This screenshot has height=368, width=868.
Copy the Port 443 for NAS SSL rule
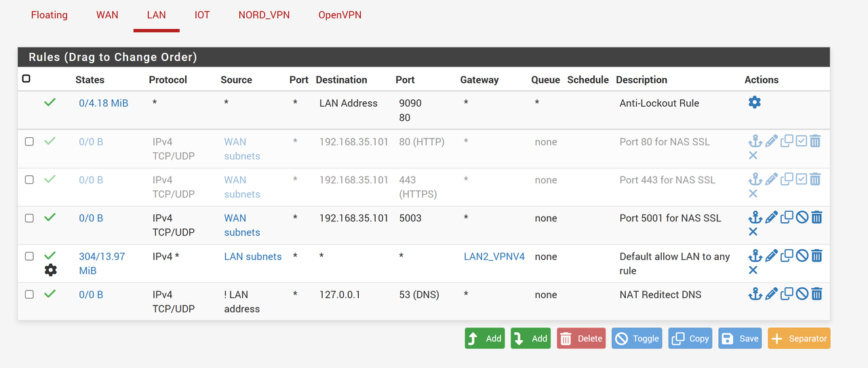click(787, 179)
